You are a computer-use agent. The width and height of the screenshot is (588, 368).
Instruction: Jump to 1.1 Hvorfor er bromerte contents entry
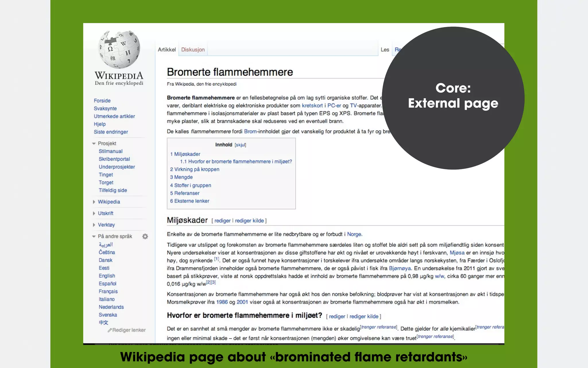236,162
